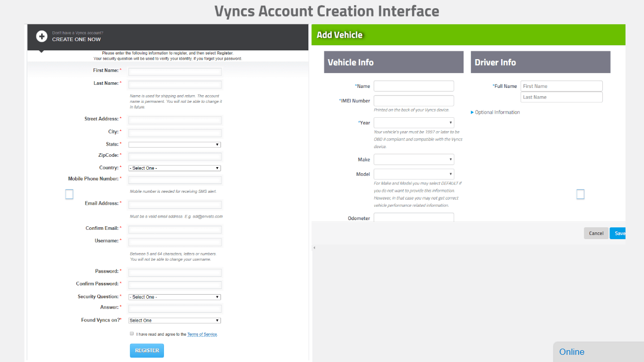Open the State dropdown

tap(175, 144)
